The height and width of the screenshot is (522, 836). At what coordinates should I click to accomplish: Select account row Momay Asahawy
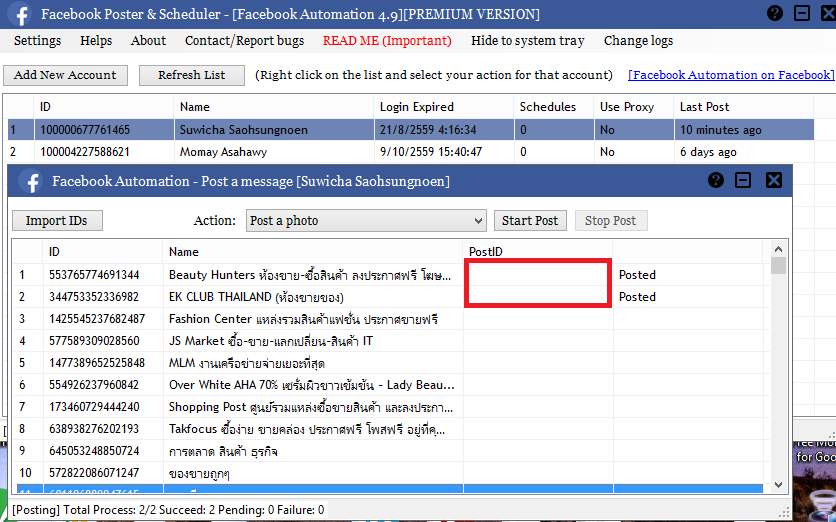coord(411,152)
